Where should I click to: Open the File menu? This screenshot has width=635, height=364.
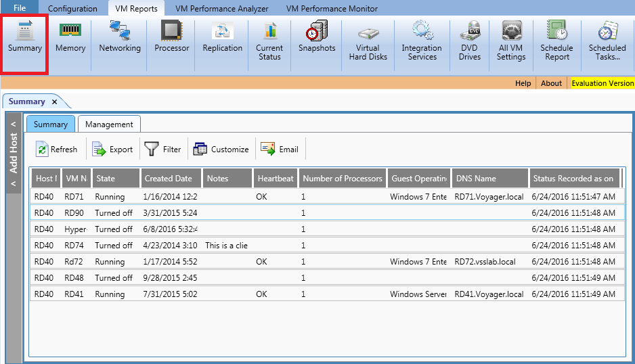[x=20, y=7]
